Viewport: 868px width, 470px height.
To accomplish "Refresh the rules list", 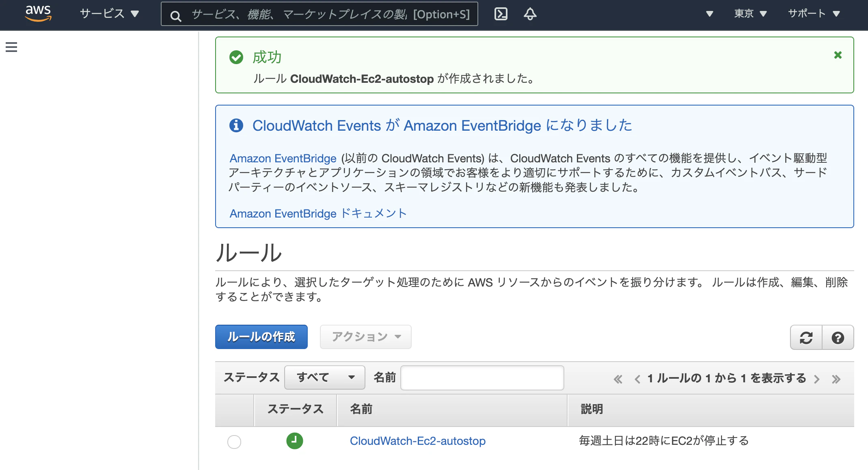I will [x=806, y=338].
